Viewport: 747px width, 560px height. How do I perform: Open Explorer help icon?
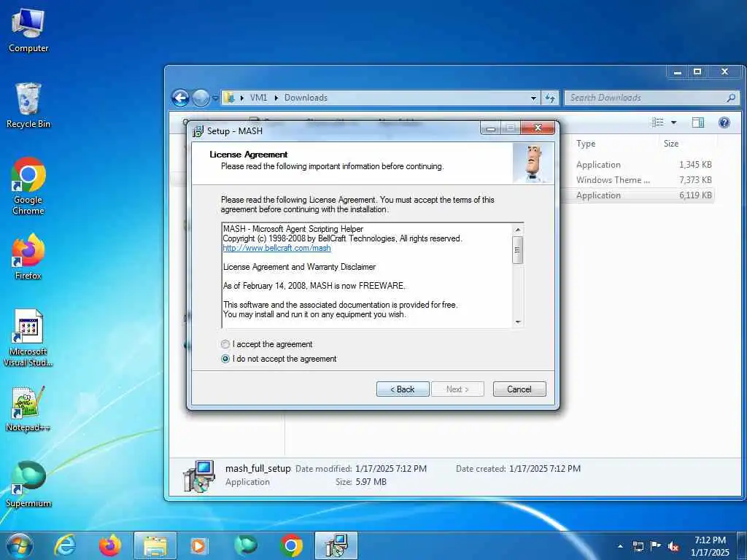coord(724,122)
